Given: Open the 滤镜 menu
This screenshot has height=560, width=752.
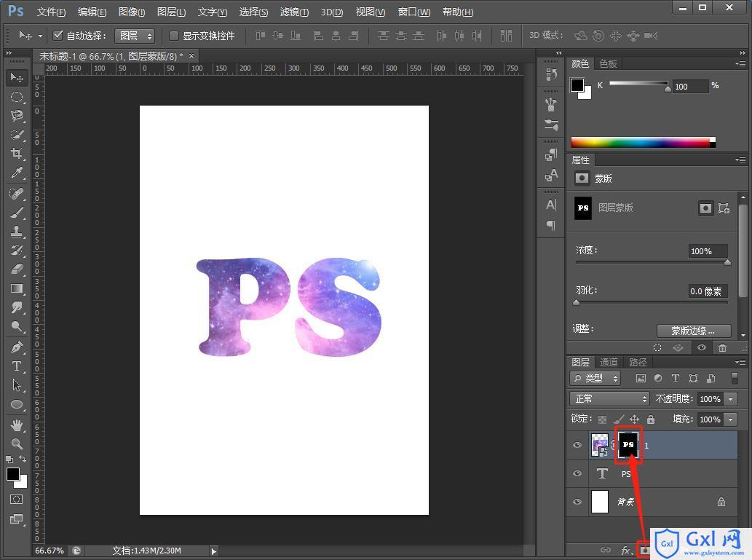Looking at the screenshot, I should pos(294,12).
